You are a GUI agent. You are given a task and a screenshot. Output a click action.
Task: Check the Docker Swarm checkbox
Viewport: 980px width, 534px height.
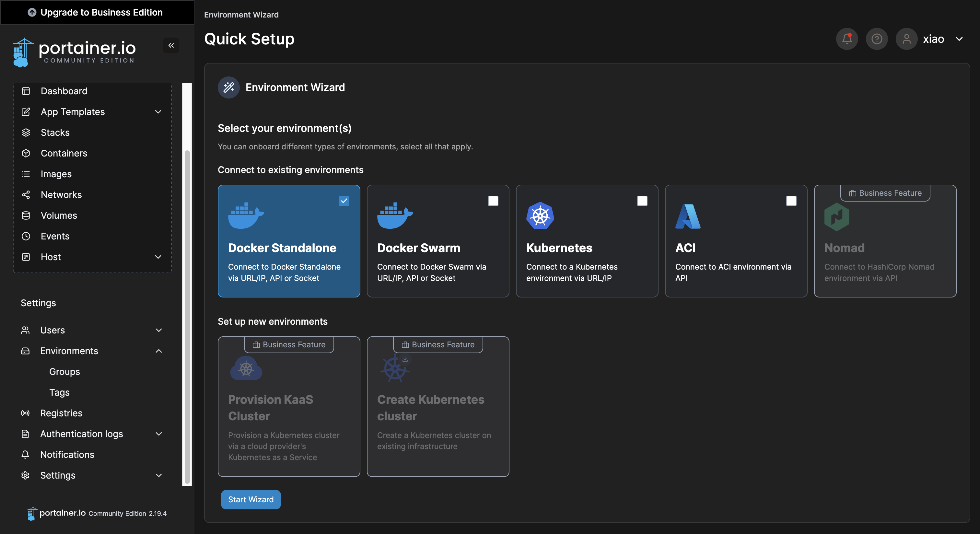point(493,201)
